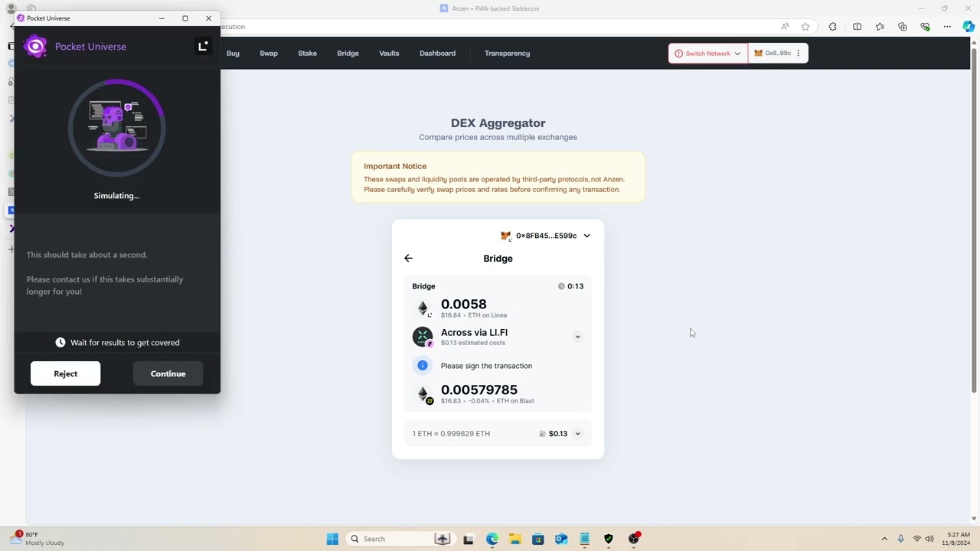Reject the transaction in Pocket Universe

(65, 373)
